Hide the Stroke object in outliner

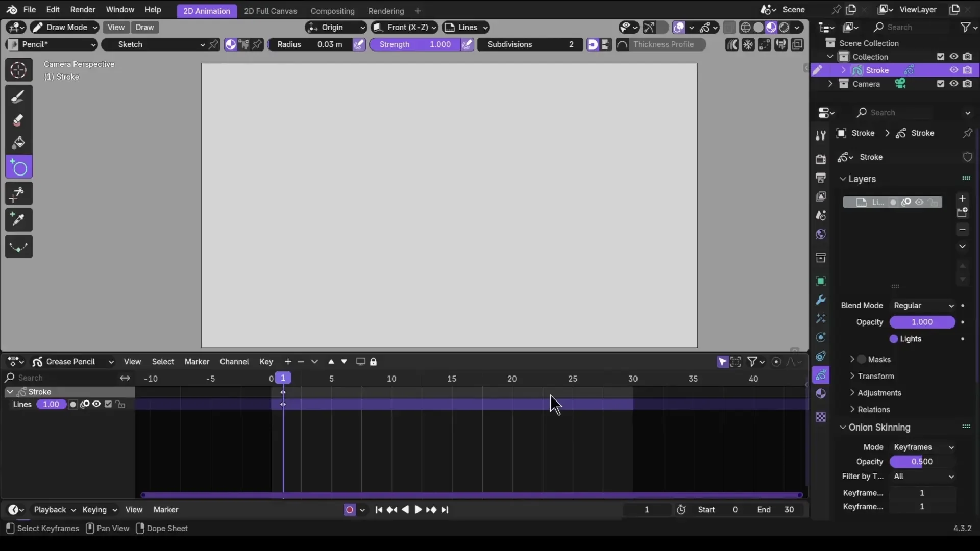point(953,70)
